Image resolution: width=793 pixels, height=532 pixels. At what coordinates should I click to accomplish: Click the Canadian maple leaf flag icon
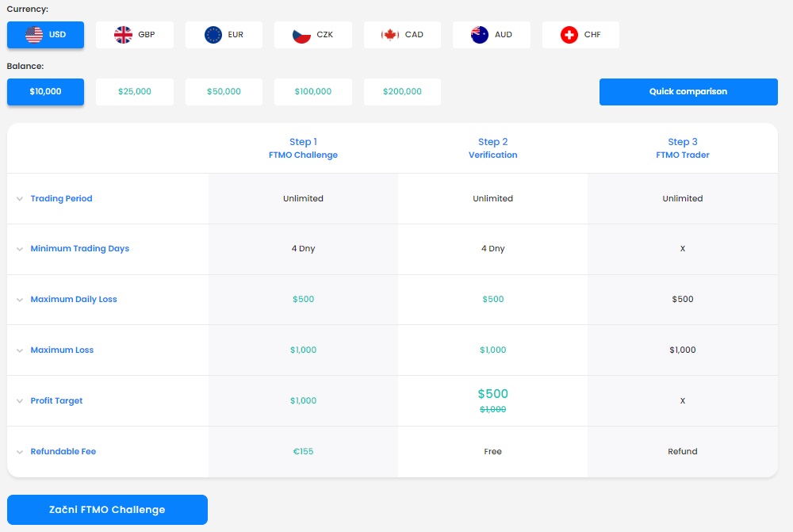click(390, 34)
